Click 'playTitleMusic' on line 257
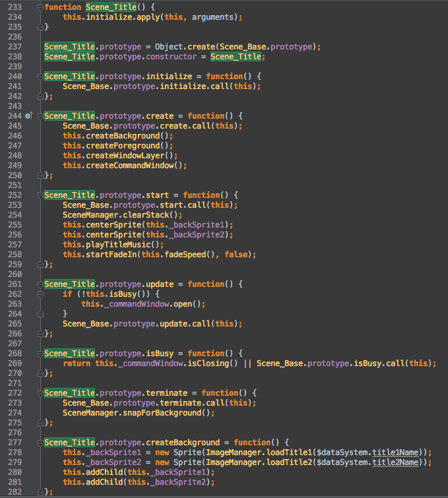Screen dimensions: 448x498 click(118, 245)
